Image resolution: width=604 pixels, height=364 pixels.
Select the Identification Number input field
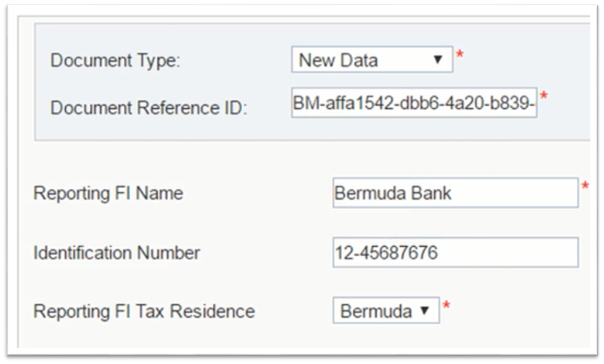(x=454, y=252)
